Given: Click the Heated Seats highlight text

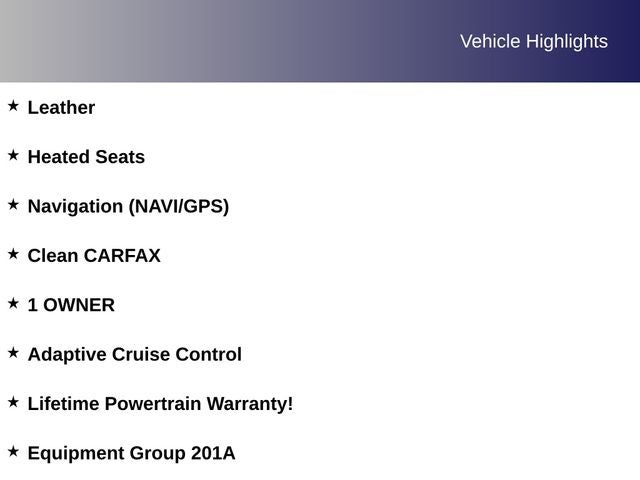Looking at the screenshot, I should tap(86, 157).
